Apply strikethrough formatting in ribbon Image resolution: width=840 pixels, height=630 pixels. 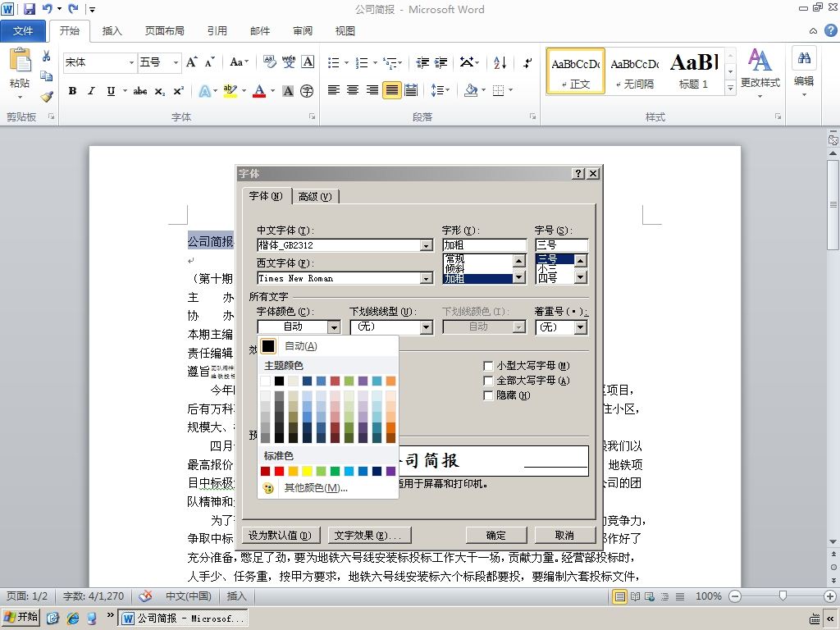tap(140, 91)
